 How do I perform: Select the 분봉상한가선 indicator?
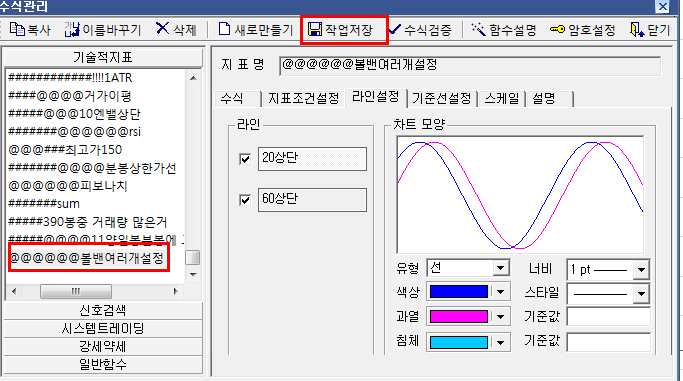[x=92, y=168]
